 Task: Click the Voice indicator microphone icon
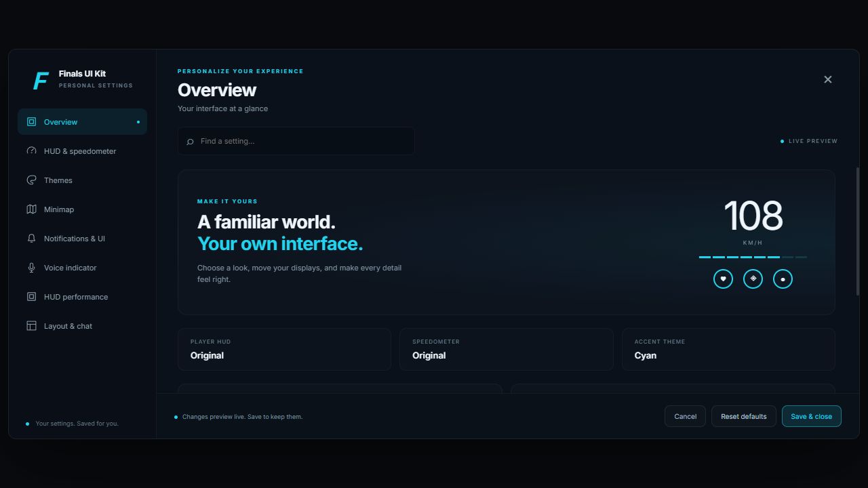click(x=31, y=268)
